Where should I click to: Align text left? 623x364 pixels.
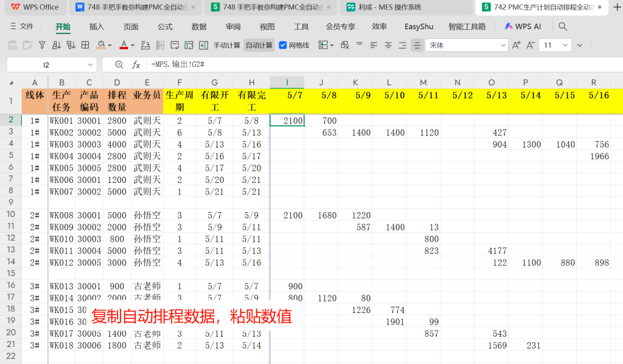[374, 45]
